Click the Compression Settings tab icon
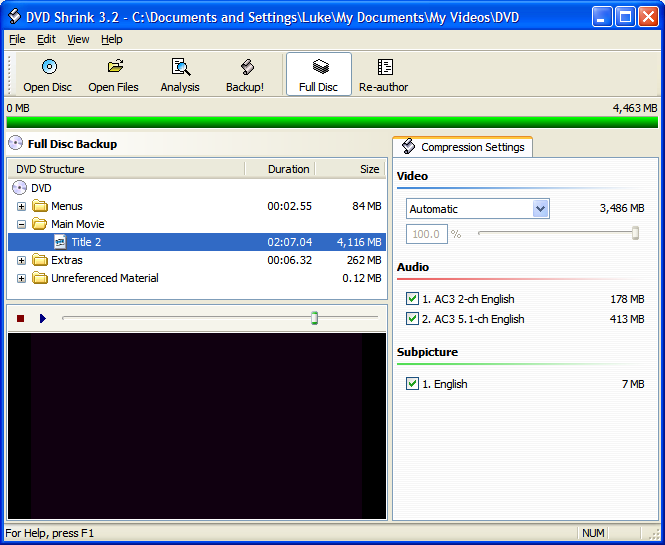Viewport: 665px width, 545px height. coord(408,146)
